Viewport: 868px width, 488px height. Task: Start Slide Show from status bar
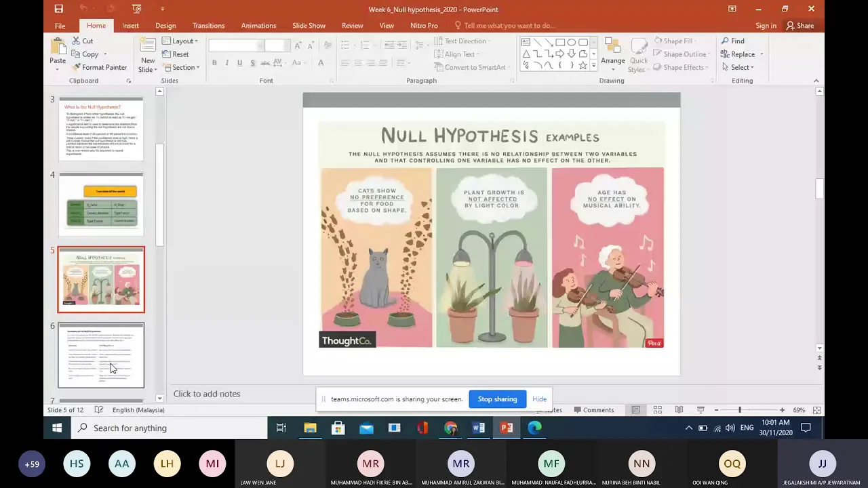pyautogui.click(x=701, y=410)
